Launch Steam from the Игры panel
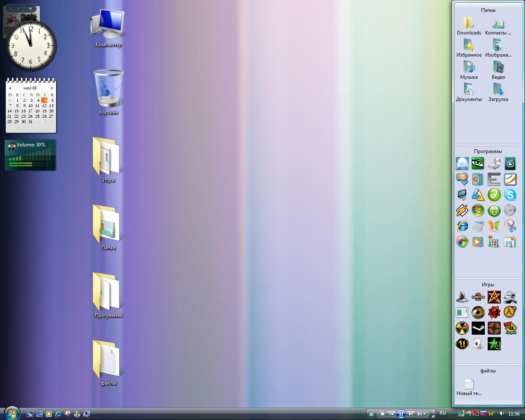 click(x=478, y=328)
